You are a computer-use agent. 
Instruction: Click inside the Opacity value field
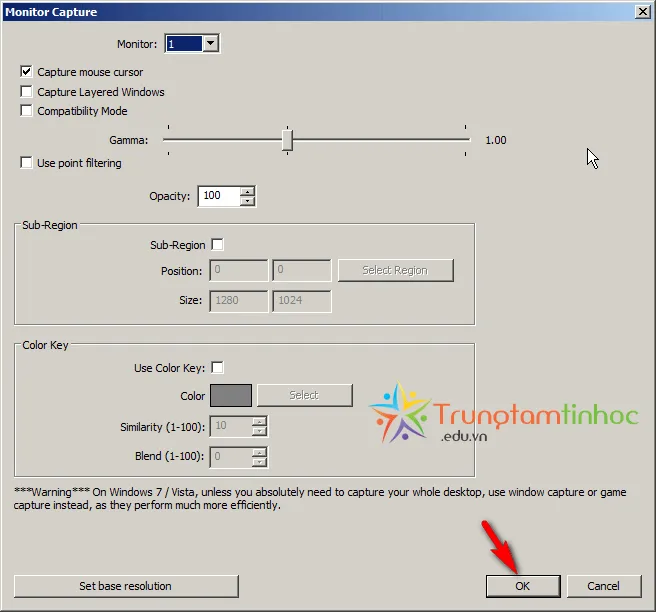coord(218,196)
